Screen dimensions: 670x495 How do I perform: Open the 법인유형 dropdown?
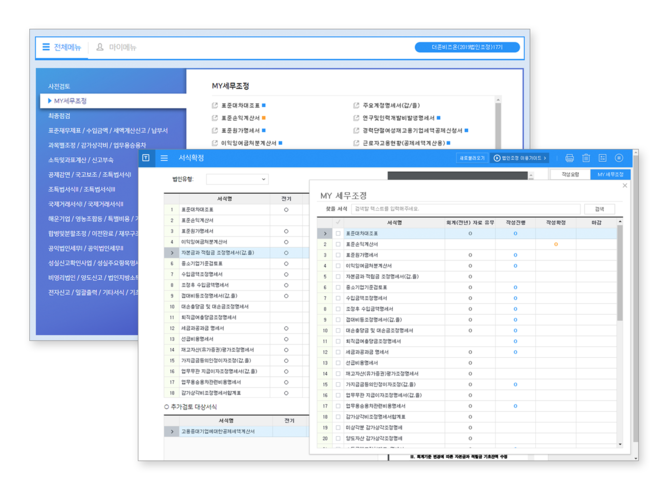tap(237, 179)
